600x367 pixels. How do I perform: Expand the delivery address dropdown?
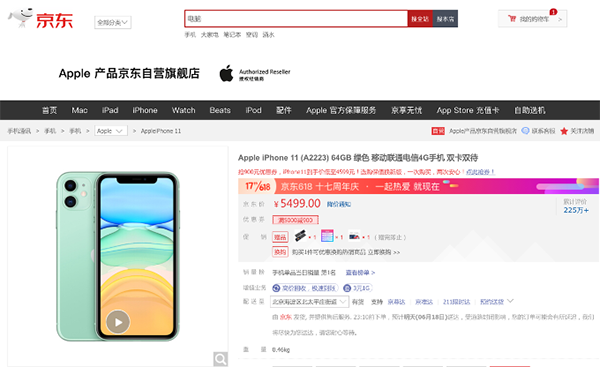pos(310,302)
